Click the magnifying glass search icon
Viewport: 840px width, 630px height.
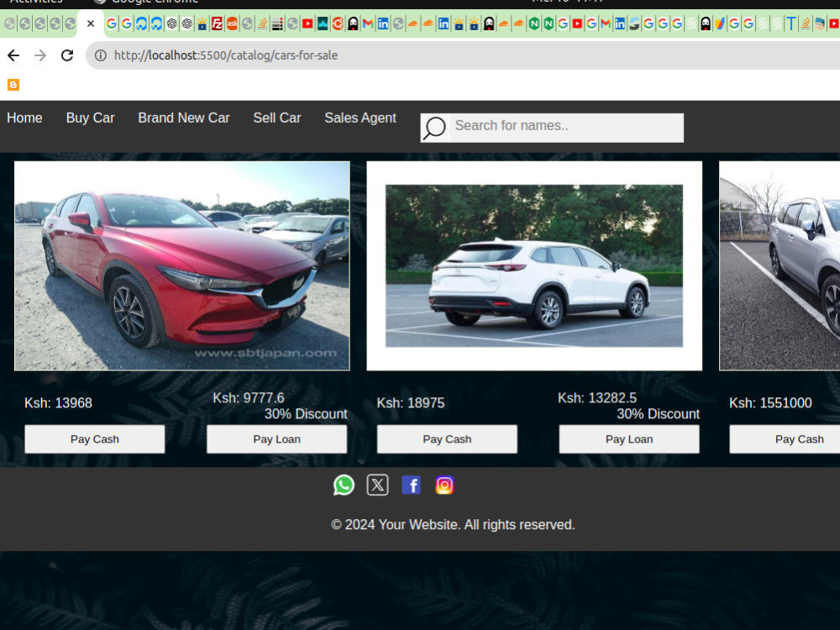tap(434, 128)
